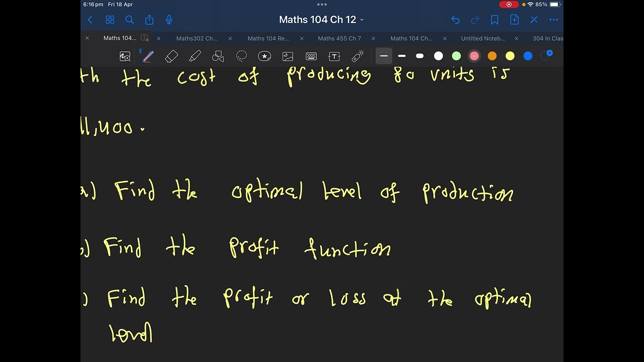Pick the pink pen color
Image resolution: width=644 pixels, height=362 pixels.
click(474, 56)
